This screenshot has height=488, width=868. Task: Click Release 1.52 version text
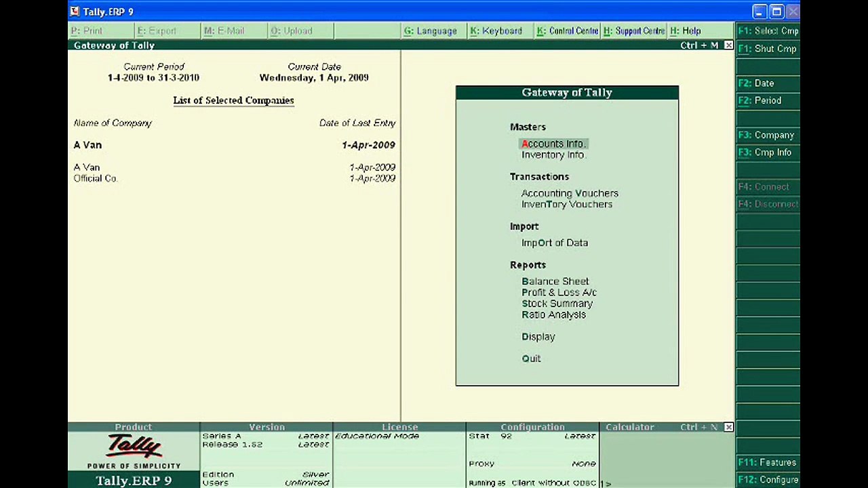click(232, 445)
